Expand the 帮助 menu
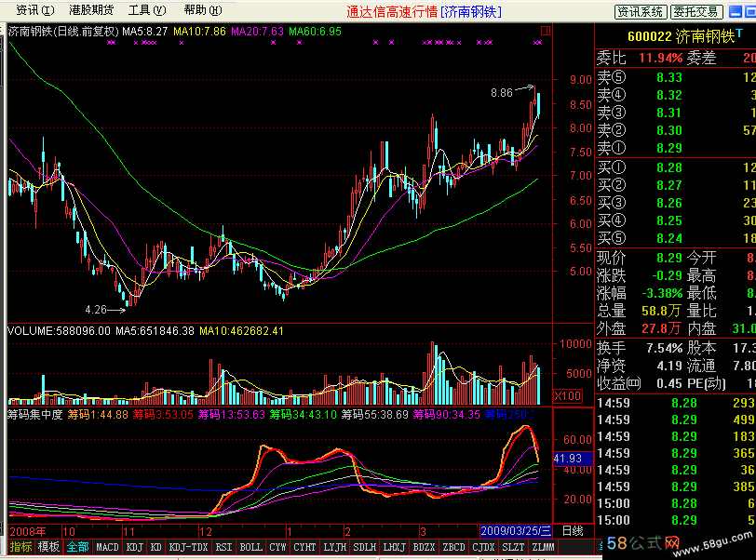Screen dimensions: 756x560 pos(201,10)
